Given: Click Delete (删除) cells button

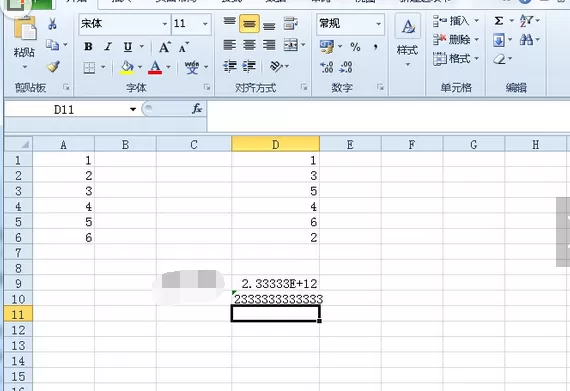Looking at the screenshot, I should (456, 40).
